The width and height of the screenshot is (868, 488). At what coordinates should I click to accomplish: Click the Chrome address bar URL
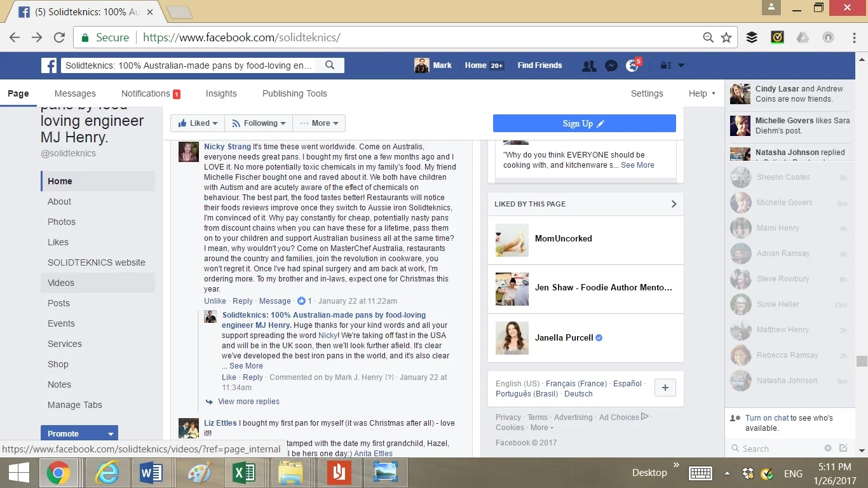point(241,37)
